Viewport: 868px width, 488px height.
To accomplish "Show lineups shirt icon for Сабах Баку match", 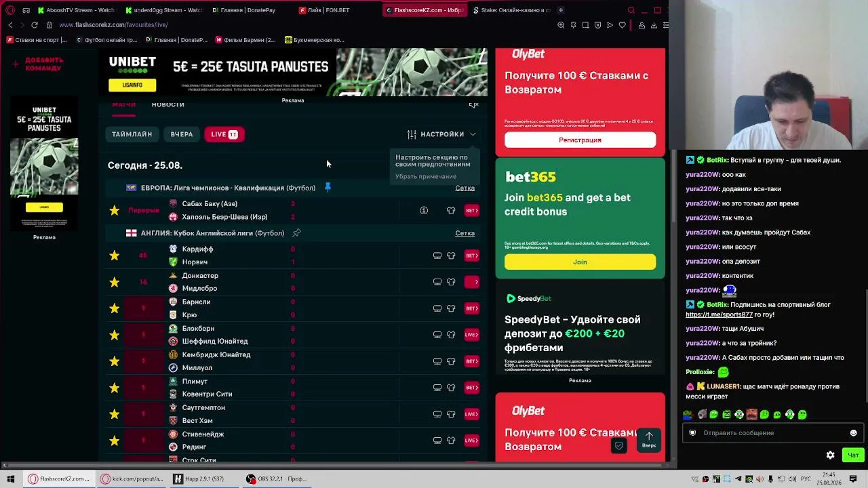I will coord(451,210).
